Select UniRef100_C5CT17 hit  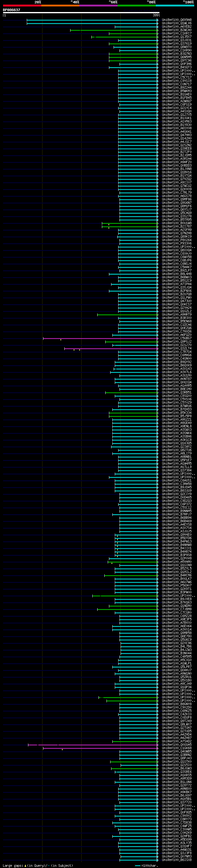point(177,77)
